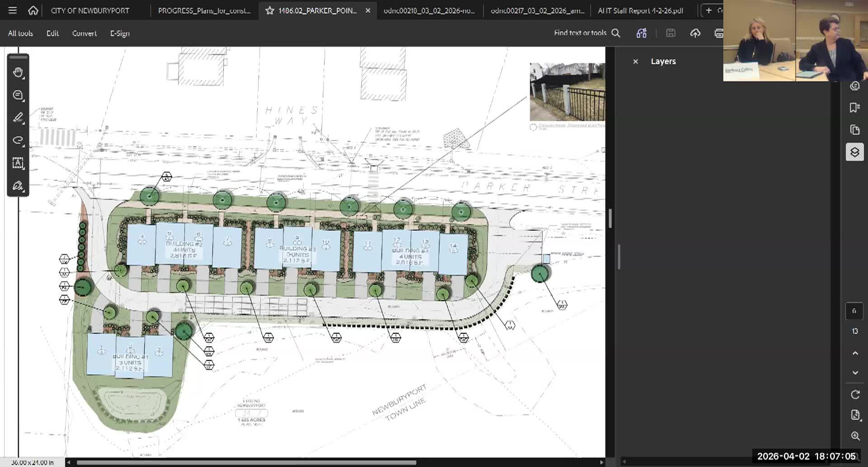Activate the Zoom magnifier tool
868x467 pixels.
(x=855, y=436)
